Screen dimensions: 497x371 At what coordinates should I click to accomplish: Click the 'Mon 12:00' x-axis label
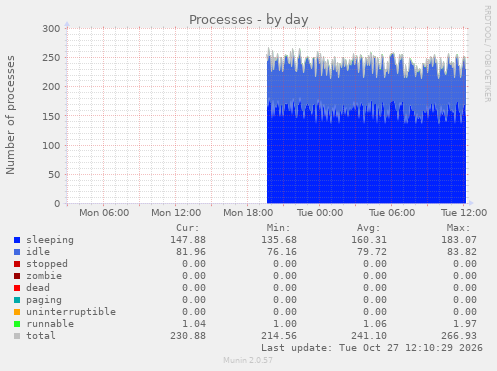tap(176, 213)
